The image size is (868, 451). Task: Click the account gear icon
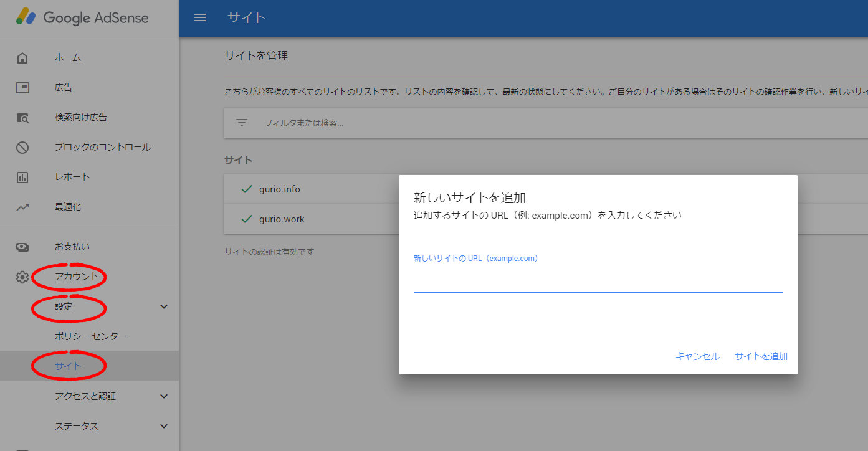tap(22, 277)
